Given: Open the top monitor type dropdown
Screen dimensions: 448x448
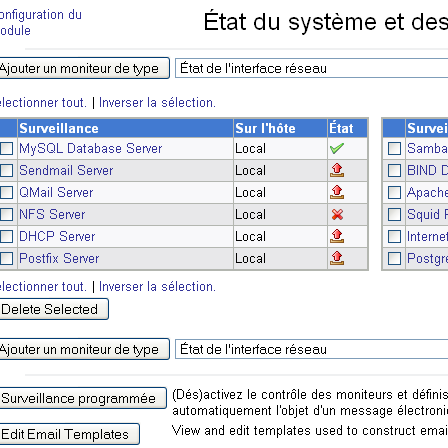Looking at the screenshot, I should [312, 68].
